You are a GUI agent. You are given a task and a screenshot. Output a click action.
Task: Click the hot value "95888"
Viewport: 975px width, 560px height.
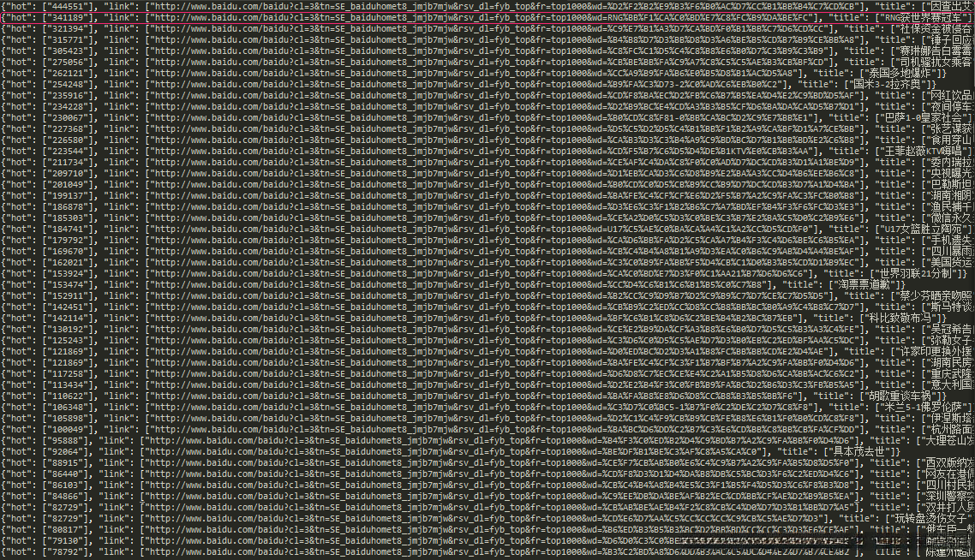pyautogui.click(x=66, y=441)
